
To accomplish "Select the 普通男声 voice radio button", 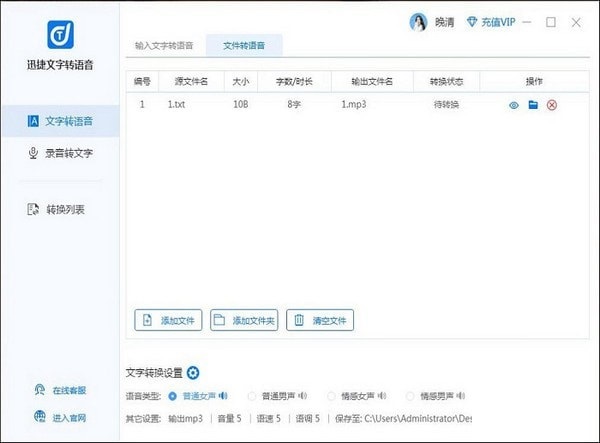I will pos(252,396).
